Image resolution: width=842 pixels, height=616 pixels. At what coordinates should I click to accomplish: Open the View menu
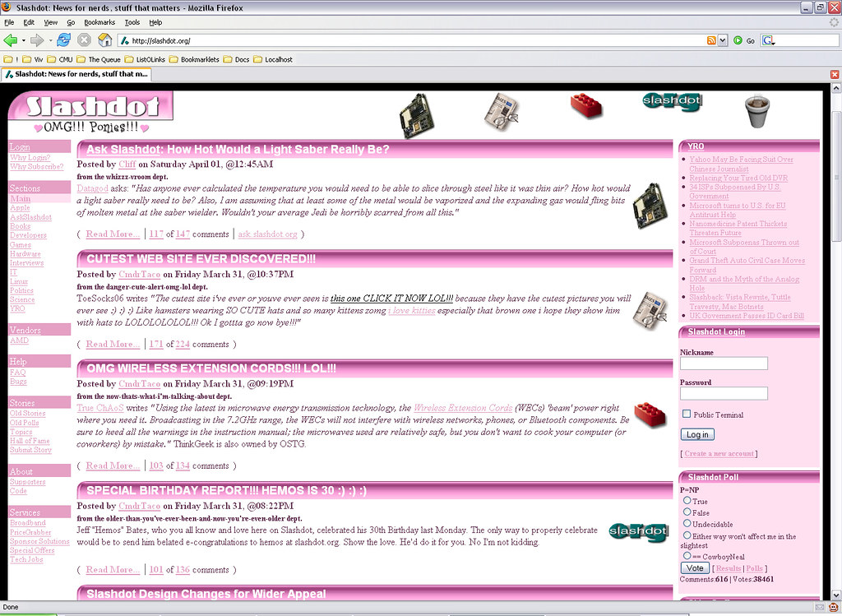[50, 22]
